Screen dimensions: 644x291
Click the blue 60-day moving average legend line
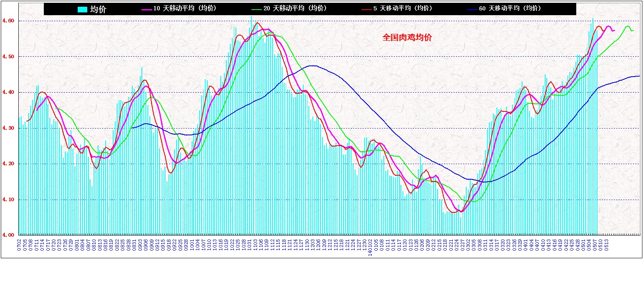click(472, 9)
